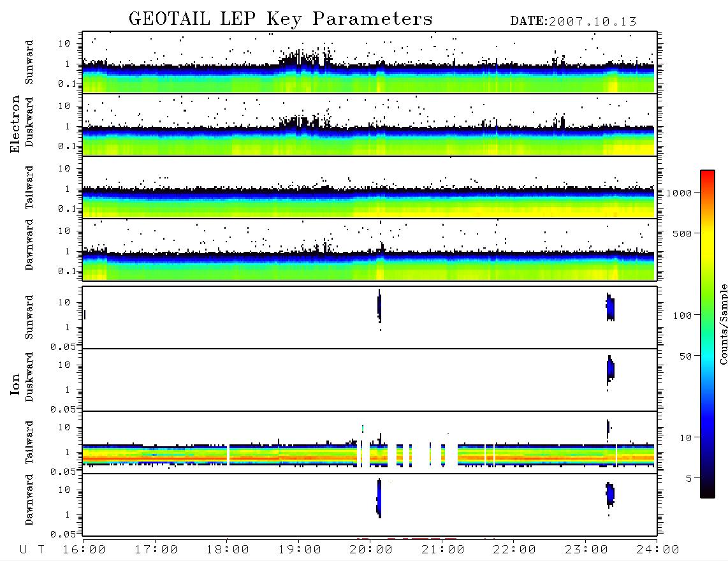Click the Electron 'Dawnward' panel label
728x561 pixels.
click(29, 245)
